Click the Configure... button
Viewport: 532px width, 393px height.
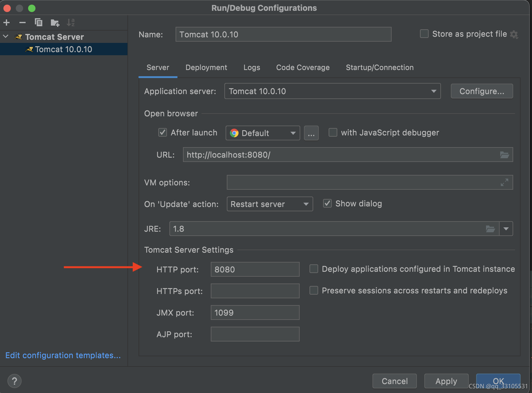482,91
